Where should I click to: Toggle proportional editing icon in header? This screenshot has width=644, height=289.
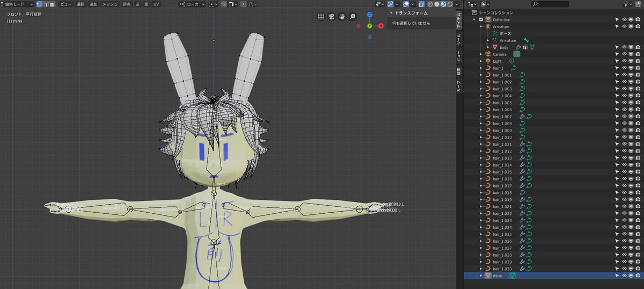click(x=243, y=4)
